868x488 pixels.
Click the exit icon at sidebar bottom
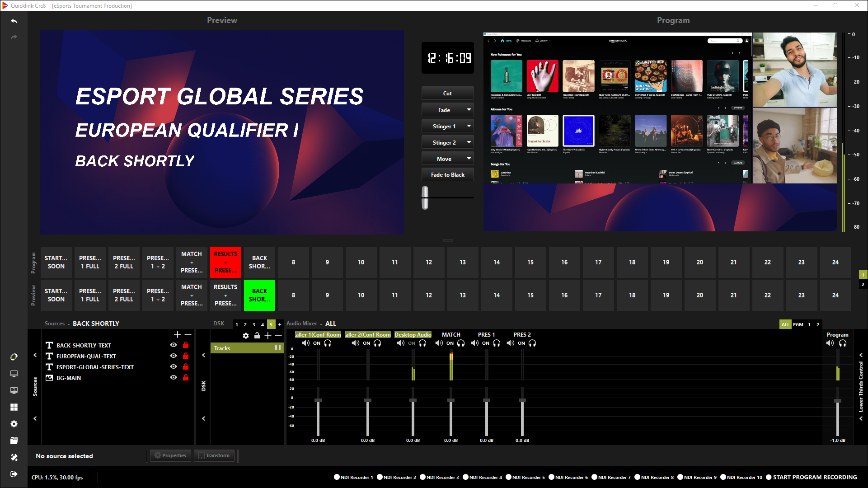pyautogui.click(x=14, y=474)
